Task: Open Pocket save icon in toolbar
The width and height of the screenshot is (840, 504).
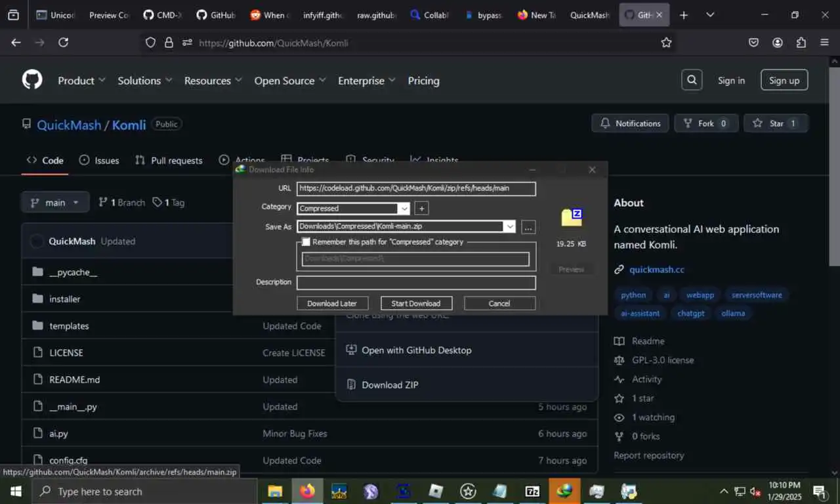Action: coord(753,43)
